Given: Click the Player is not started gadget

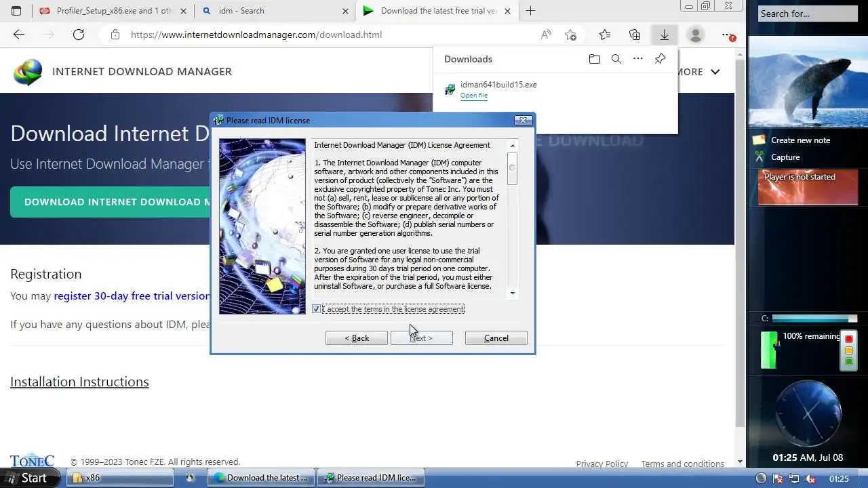Looking at the screenshot, I should (x=808, y=187).
